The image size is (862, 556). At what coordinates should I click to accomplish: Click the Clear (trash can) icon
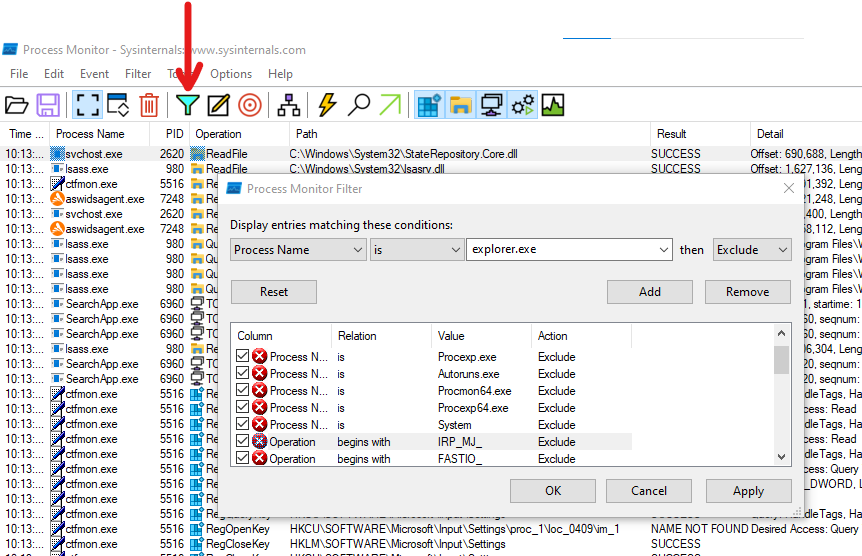pyautogui.click(x=149, y=105)
